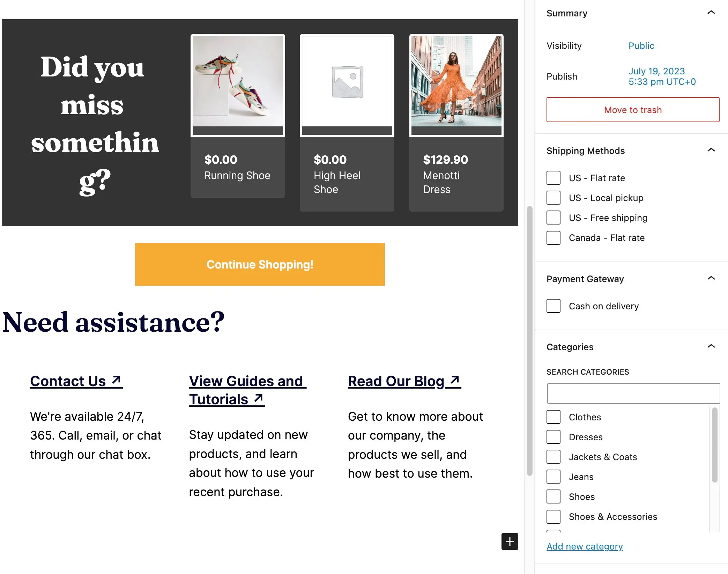Image resolution: width=728 pixels, height=574 pixels.
Task: Click the Search Categories input field
Action: coord(633,393)
